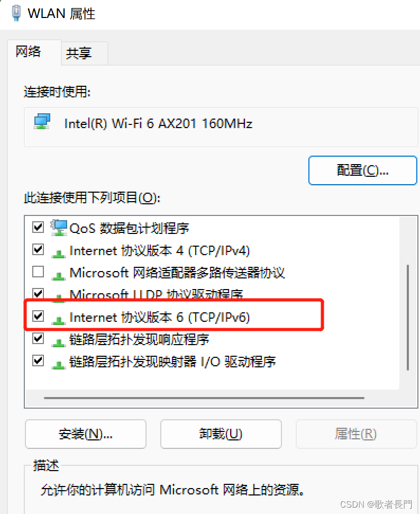Click the icon beside 链路层拓扑发现响应程序
Viewport: 420px width, 514px height.
point(59,342)
